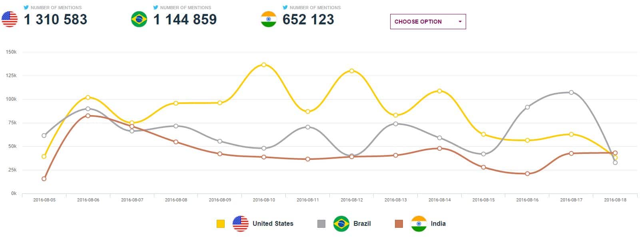Toggle the Brazil series visibility in the legend
Screen dimensions: 644x239
pos(362,223)
